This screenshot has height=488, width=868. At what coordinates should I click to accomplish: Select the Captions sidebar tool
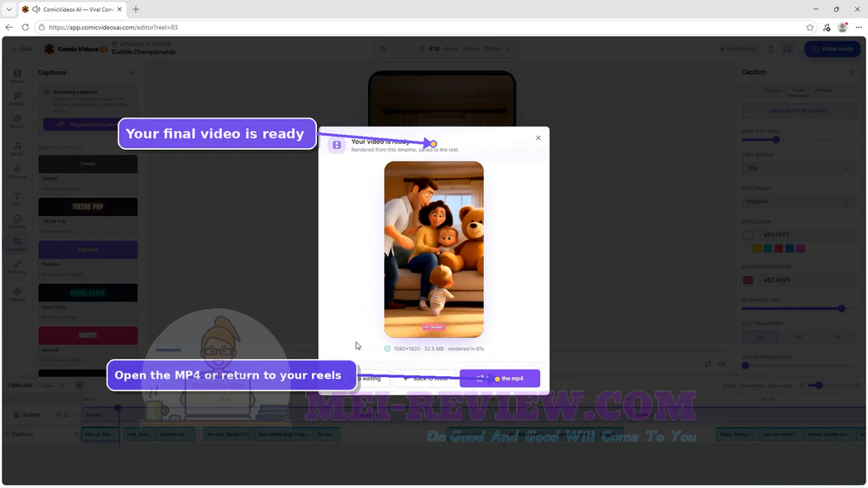click(x=17, y=244)
